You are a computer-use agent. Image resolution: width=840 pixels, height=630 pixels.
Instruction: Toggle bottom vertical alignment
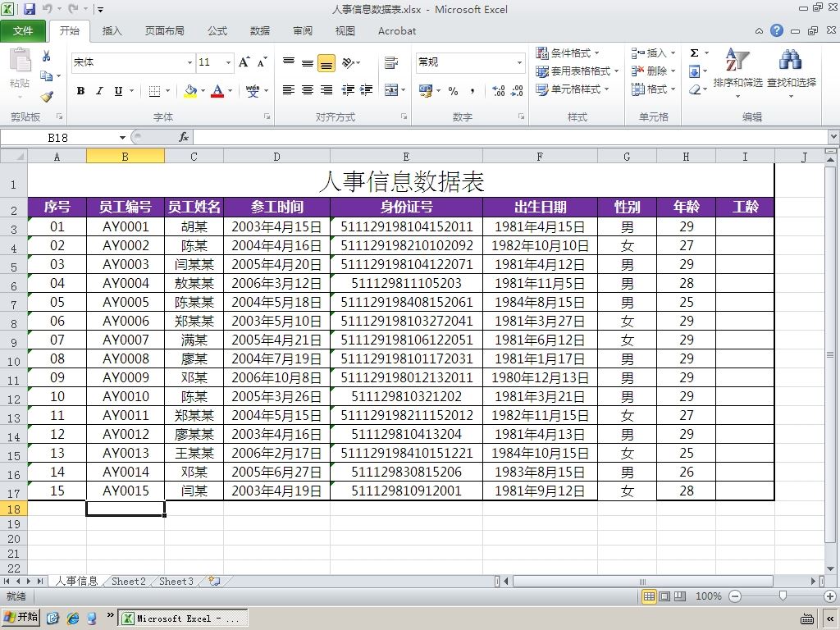pos(326,62)
